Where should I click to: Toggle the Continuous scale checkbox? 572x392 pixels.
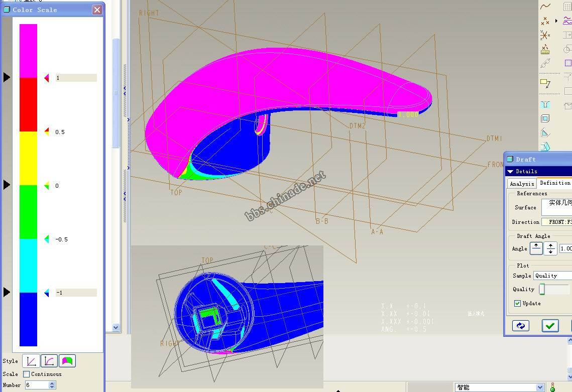[x=26, y=374]
